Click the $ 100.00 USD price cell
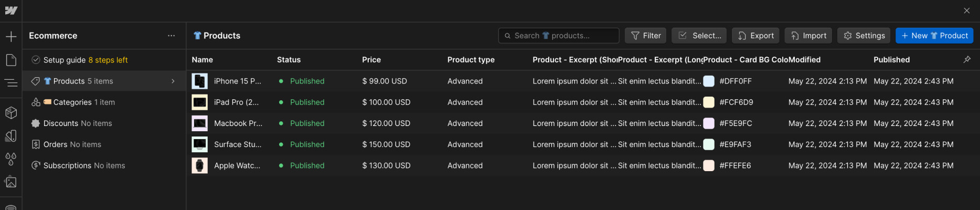The width and height of the screenshot is (980, 210). (386, 102)
